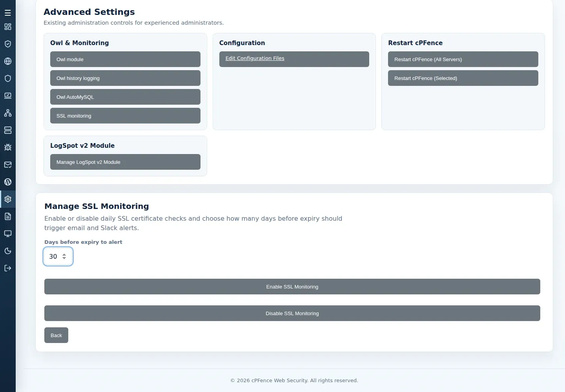
Task: Open the document file sidebar icon
Action: point(8,216)
